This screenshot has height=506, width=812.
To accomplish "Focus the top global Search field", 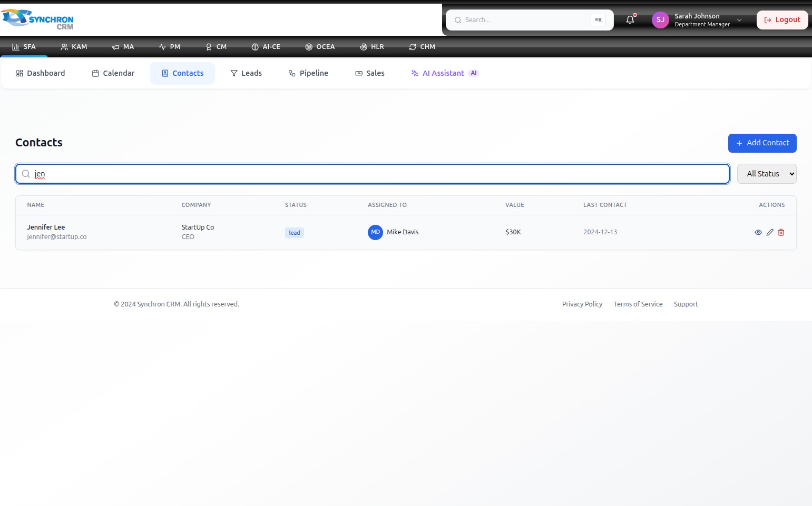I will click(x=530, y=20).
